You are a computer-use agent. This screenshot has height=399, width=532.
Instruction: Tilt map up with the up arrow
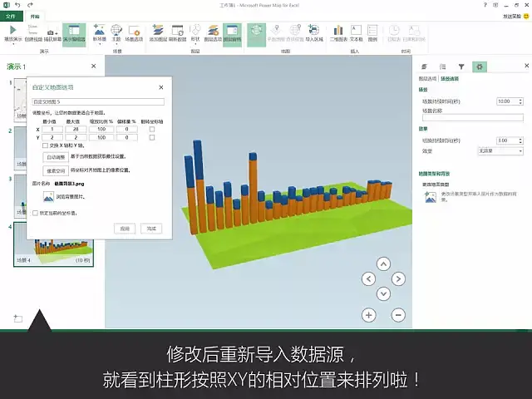(383, 264)
